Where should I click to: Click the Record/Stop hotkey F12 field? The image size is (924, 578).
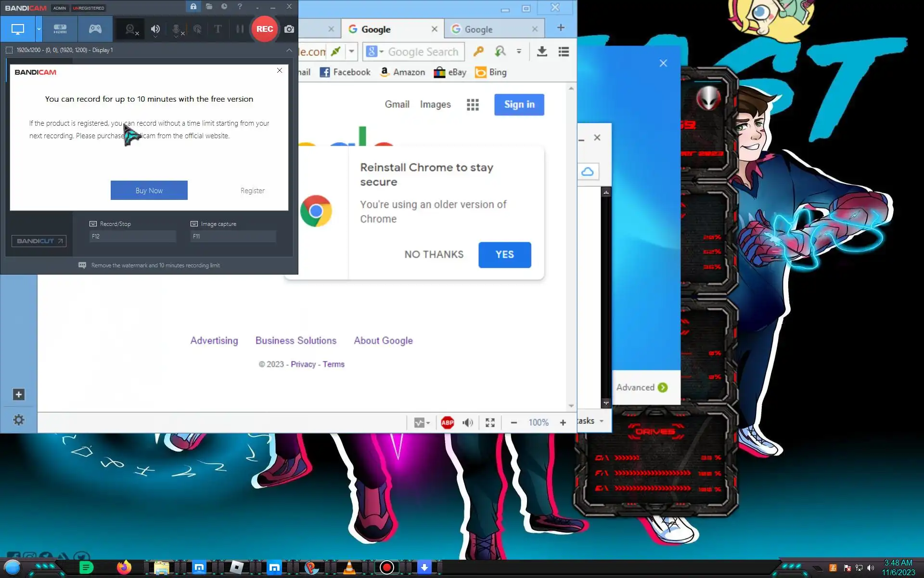pyautogui.click(x=132, y=236)
